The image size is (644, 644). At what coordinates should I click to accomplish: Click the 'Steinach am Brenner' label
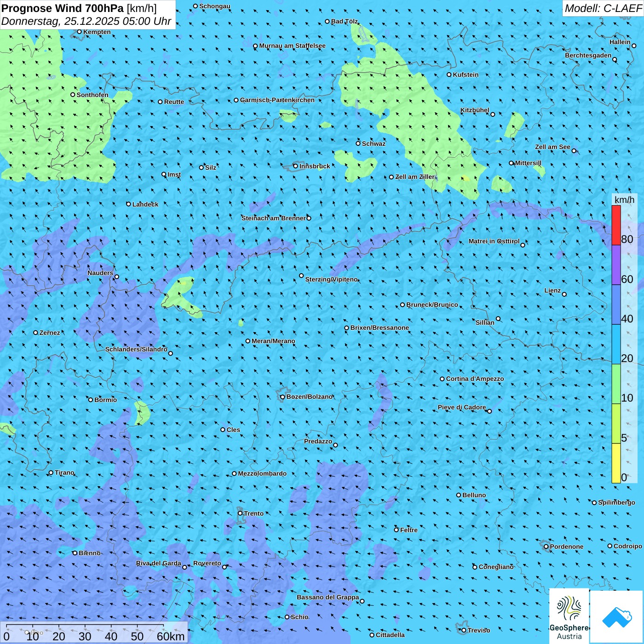(274, 218)
